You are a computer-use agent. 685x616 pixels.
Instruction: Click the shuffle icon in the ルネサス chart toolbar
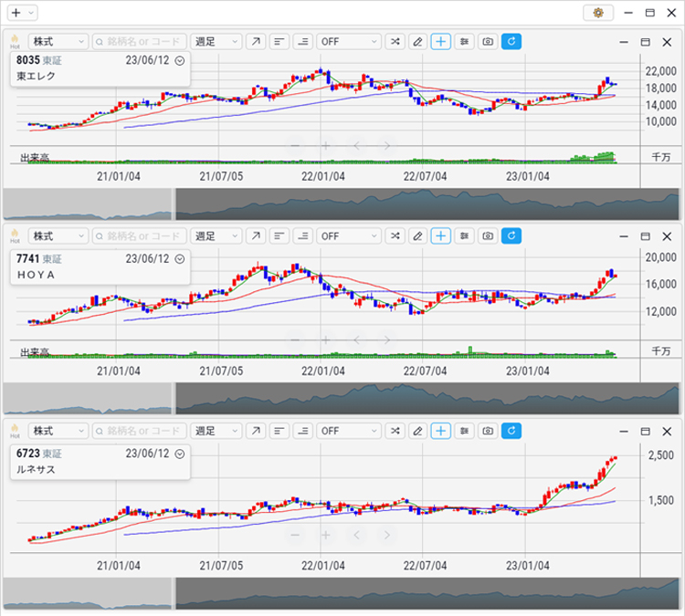394,431
